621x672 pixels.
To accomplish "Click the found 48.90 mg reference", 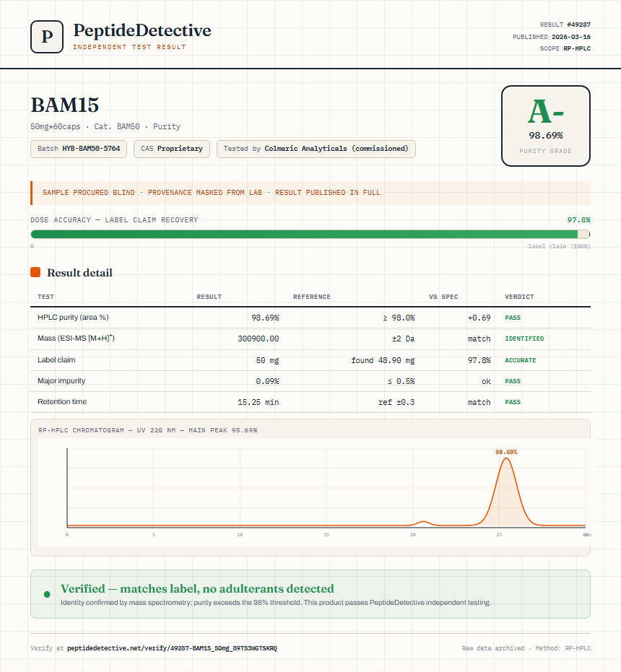I will (383, 360).
